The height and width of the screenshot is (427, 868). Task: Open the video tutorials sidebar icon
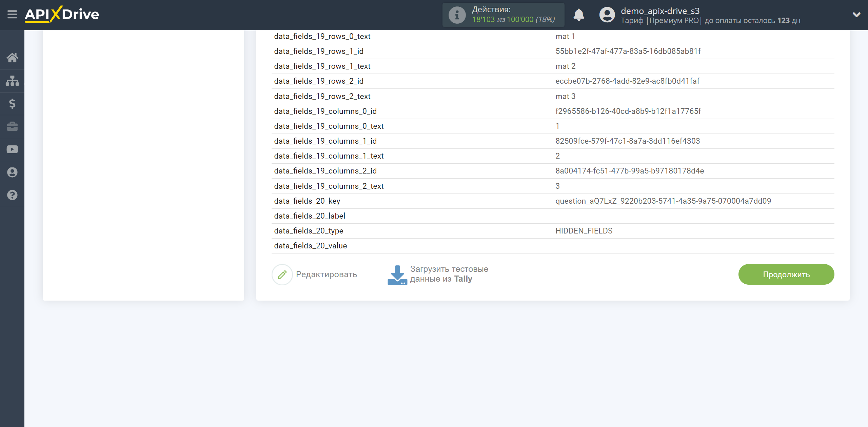[12, 149]
